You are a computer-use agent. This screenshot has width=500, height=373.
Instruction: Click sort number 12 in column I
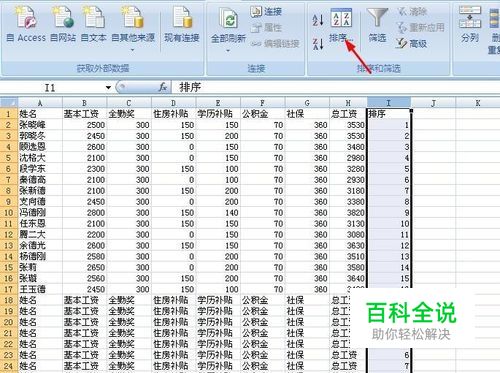point(389,246)
